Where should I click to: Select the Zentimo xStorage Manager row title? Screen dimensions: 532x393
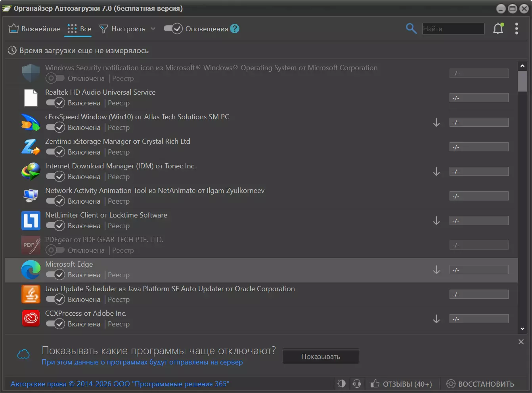[118, 141]
